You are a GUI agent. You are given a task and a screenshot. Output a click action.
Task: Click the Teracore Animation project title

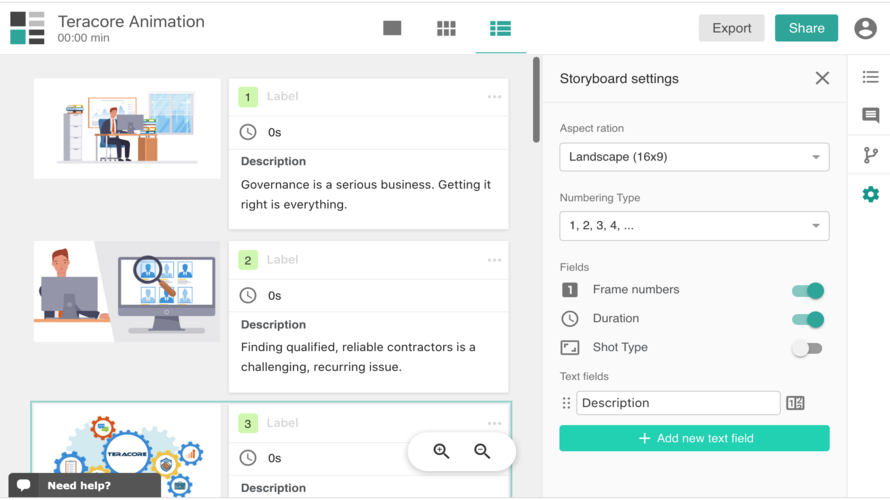point(131,22)
